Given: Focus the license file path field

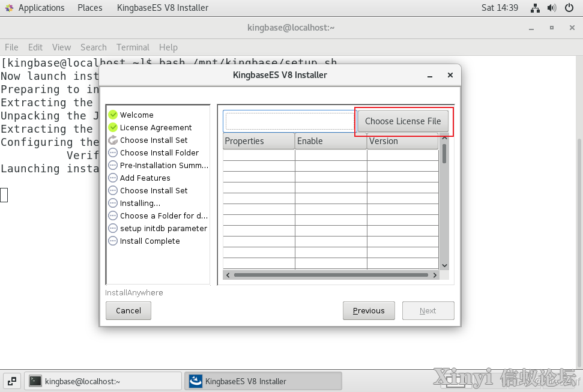Looking at the screenshot, I should 289,121.
